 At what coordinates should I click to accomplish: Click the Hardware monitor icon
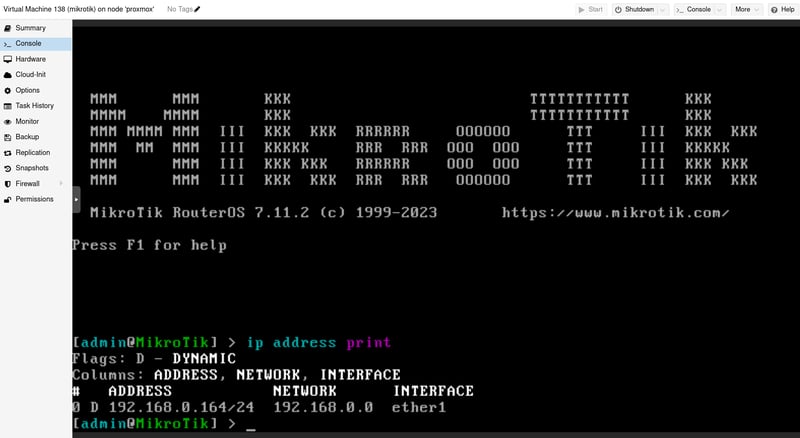point(8,59)
